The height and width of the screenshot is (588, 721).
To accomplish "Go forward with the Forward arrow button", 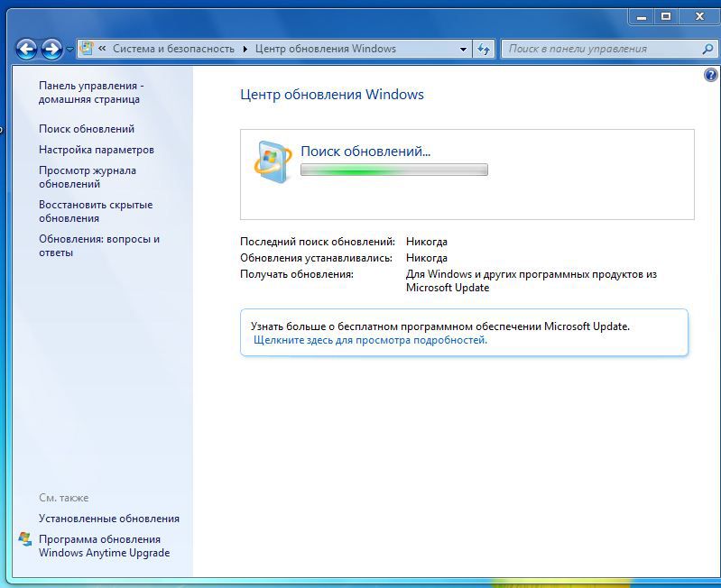I will click(52, 49).
